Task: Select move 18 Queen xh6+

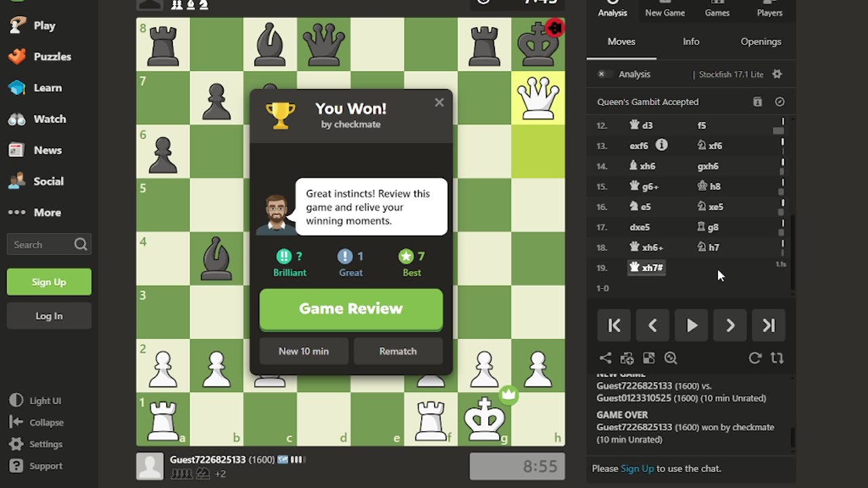Action: [646, 247]
